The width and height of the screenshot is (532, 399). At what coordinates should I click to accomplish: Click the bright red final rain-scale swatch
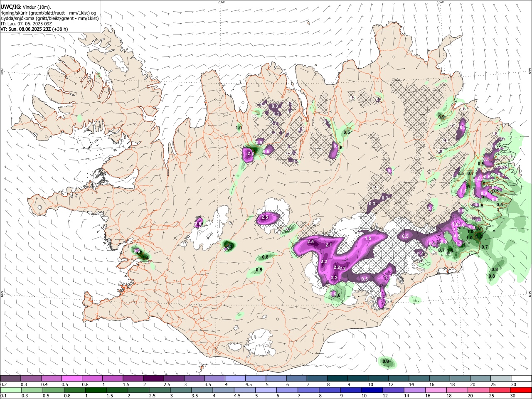click(x=520, y=390)
